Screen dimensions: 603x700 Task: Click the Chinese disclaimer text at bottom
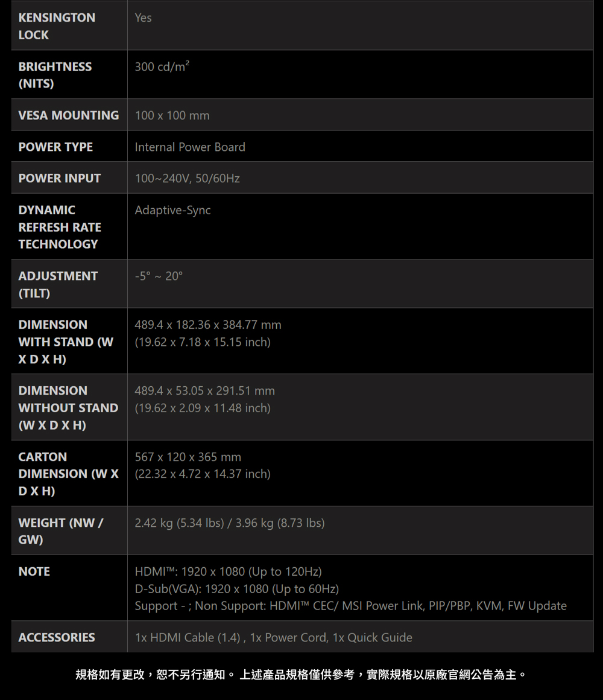pyautogui.click(x=301, y=674)
